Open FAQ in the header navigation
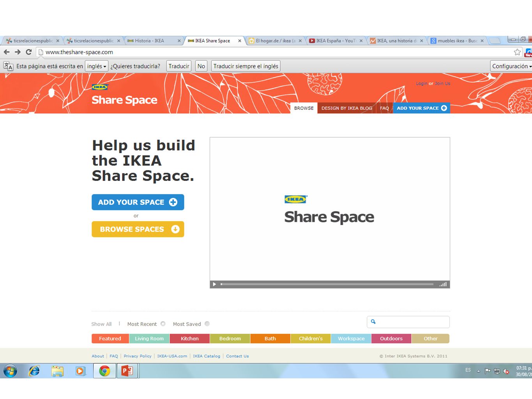 point(384,108)
